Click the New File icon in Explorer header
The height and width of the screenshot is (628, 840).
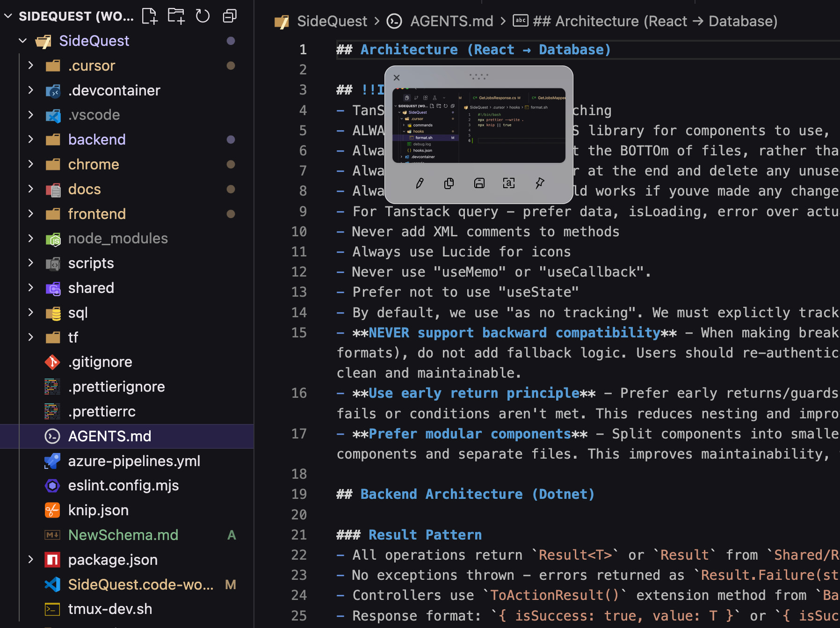(x=149, y=16)
